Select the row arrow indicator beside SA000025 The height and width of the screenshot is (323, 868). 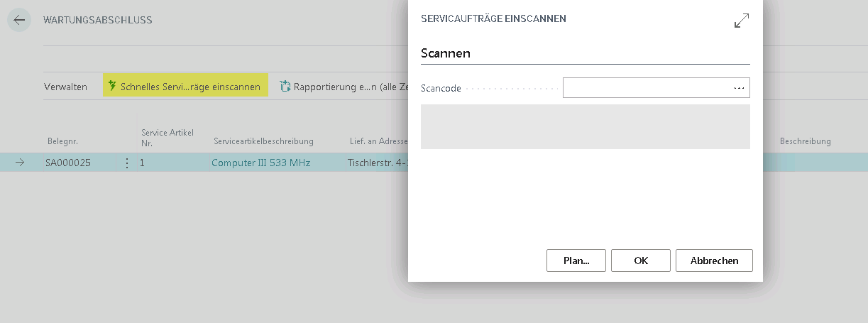point(20,163)
